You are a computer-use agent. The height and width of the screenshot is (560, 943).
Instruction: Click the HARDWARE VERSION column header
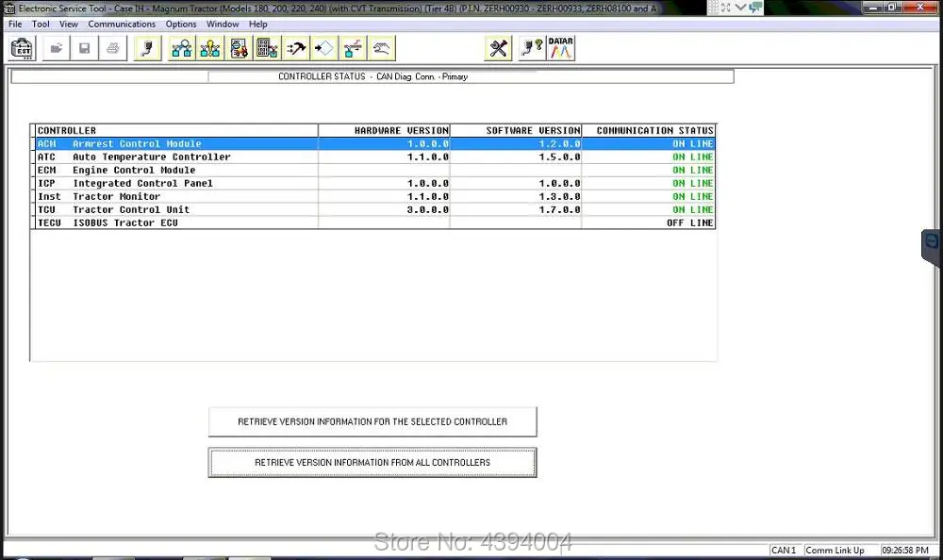385,130
